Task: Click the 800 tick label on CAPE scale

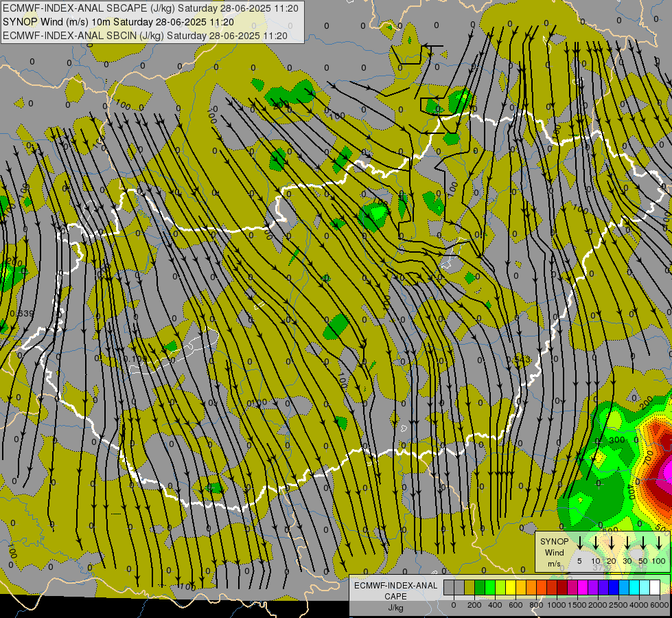Action: (536, 605)
